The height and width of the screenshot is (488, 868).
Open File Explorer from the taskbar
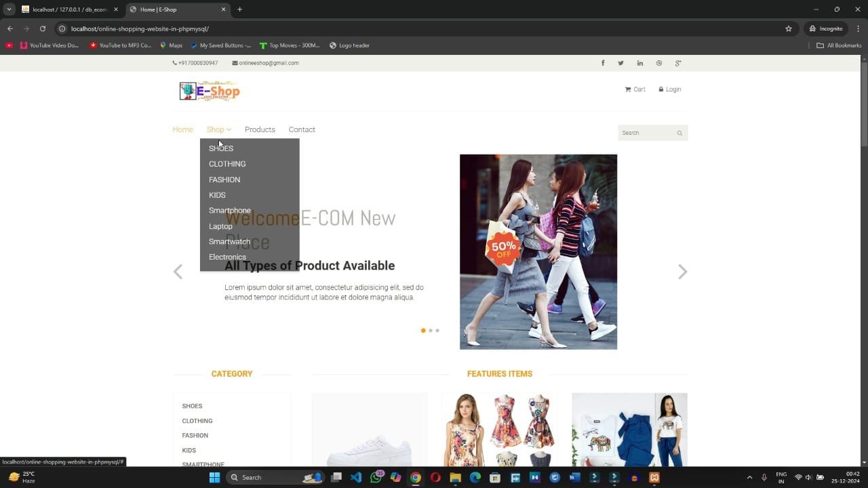click(x=456, y=477)
